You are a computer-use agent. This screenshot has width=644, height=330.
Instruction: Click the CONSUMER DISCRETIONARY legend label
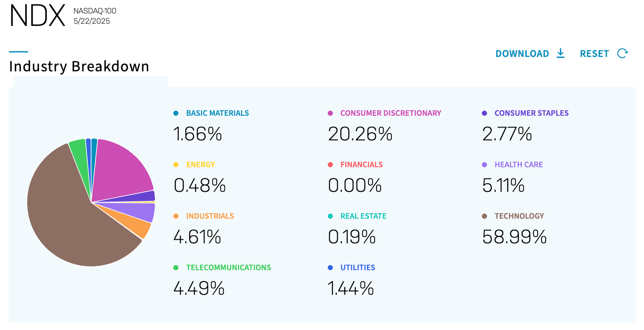390,113
